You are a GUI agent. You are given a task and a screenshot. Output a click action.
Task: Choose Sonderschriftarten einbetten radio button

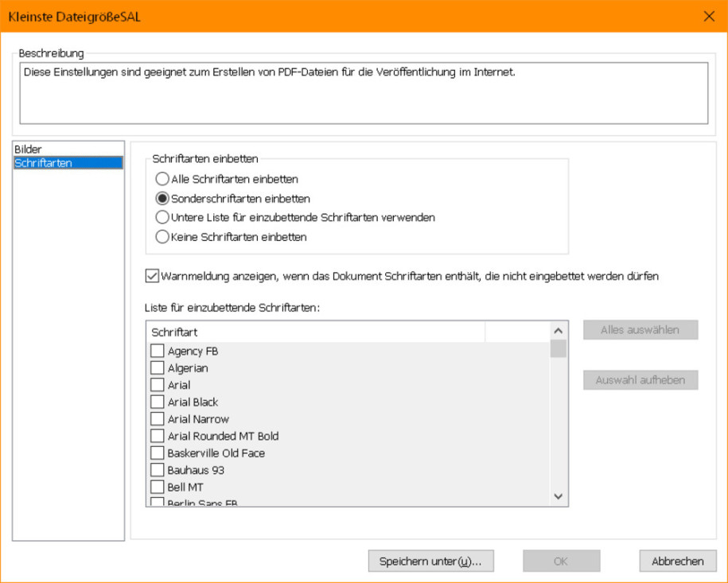[x=162, y=198]
